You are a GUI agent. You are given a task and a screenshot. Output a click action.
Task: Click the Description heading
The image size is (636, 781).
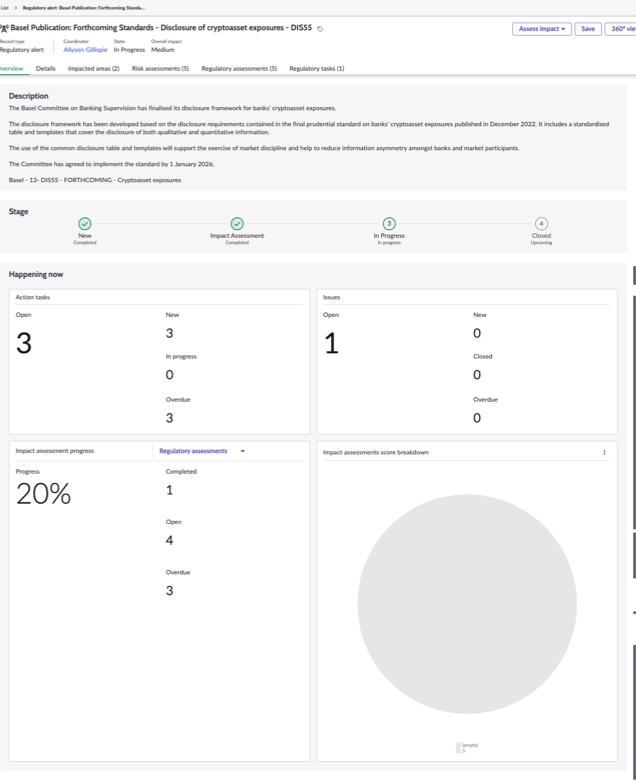28,96
